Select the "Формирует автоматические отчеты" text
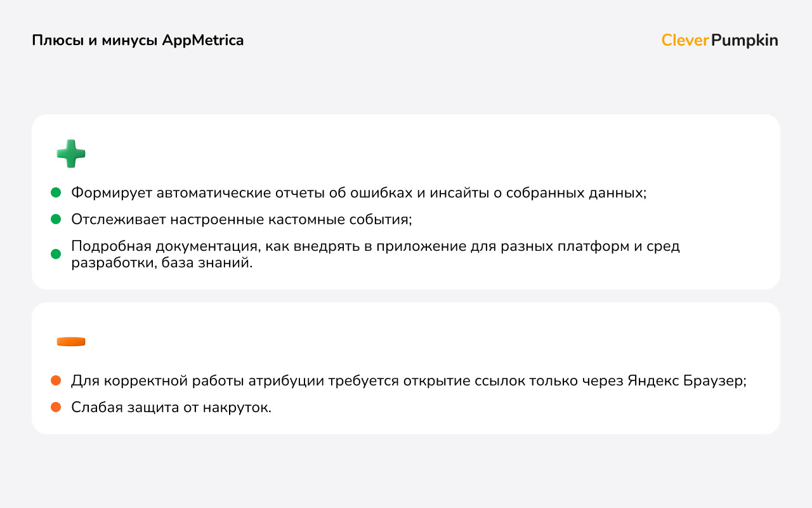812x508 pixels. (171, 192)
